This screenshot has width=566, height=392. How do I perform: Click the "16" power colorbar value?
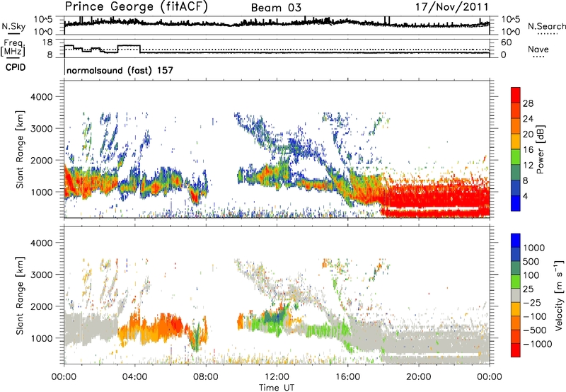(x=528, y=150)
